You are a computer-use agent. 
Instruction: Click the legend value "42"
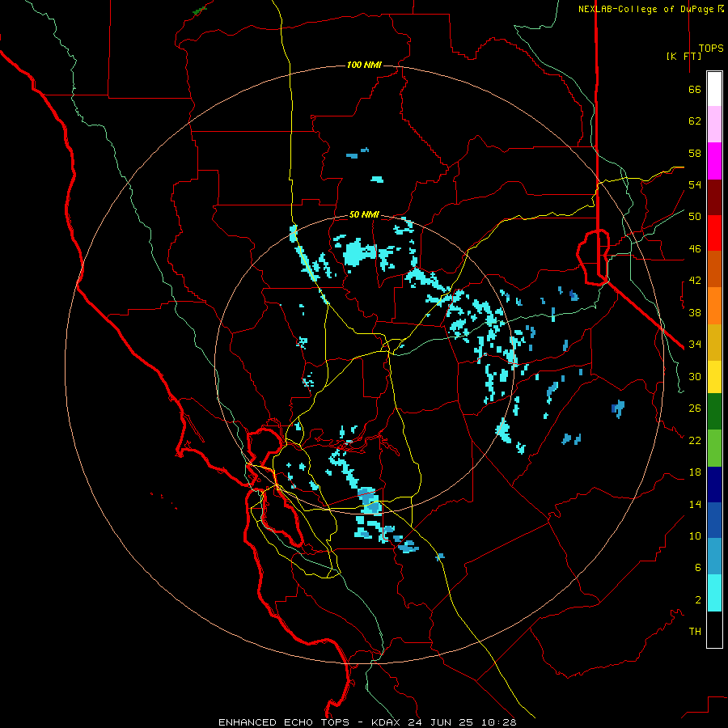tap(695, 280)
